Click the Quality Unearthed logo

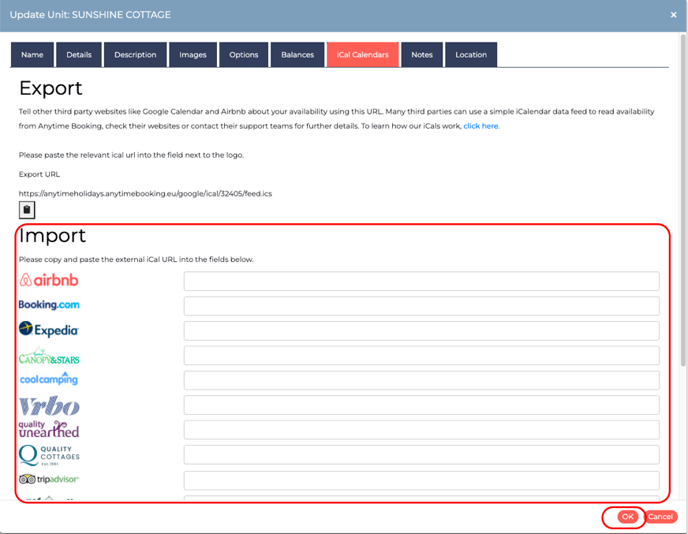point(49,429)
